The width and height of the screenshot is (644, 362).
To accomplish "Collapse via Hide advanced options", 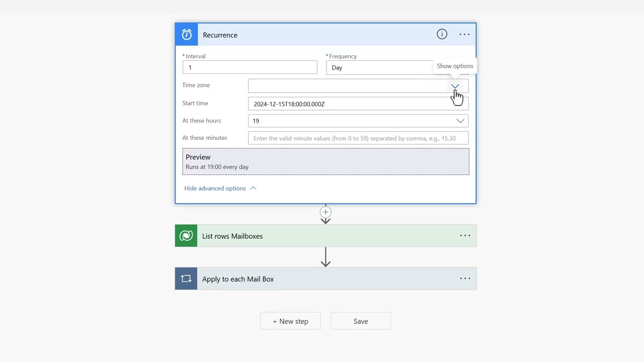I will (x=220, y=188).
